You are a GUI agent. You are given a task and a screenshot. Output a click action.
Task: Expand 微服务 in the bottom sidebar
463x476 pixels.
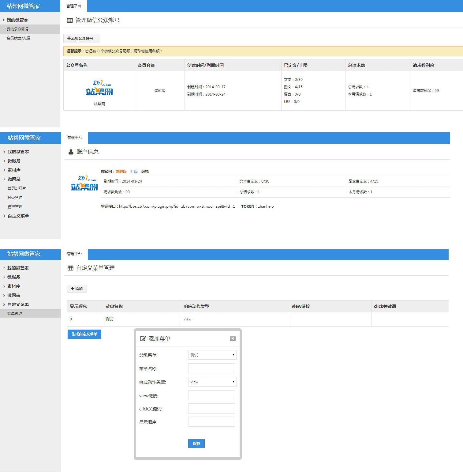(14, 277)
